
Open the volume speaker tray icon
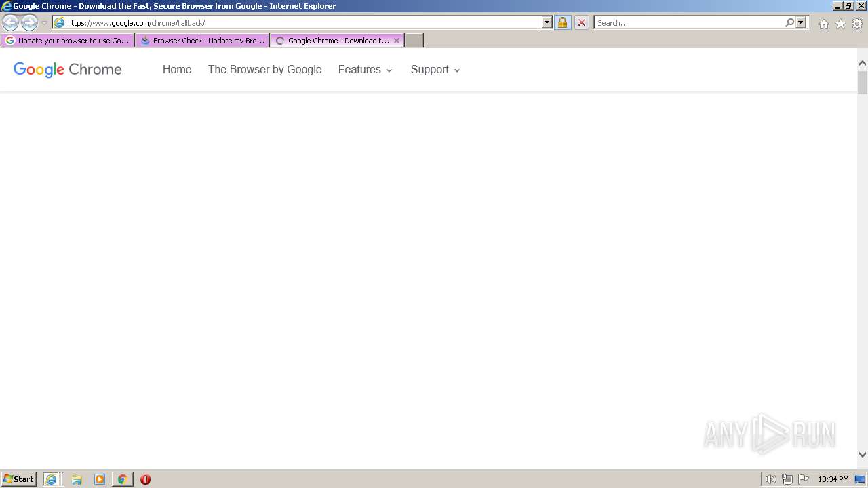tap(770, 479)
